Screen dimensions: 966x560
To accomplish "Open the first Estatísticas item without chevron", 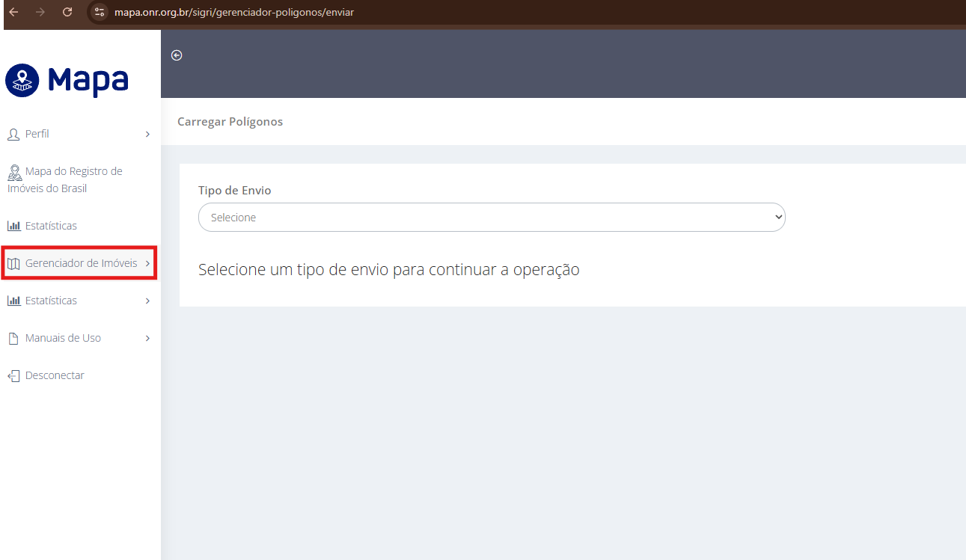I will [x=51, y=226].
